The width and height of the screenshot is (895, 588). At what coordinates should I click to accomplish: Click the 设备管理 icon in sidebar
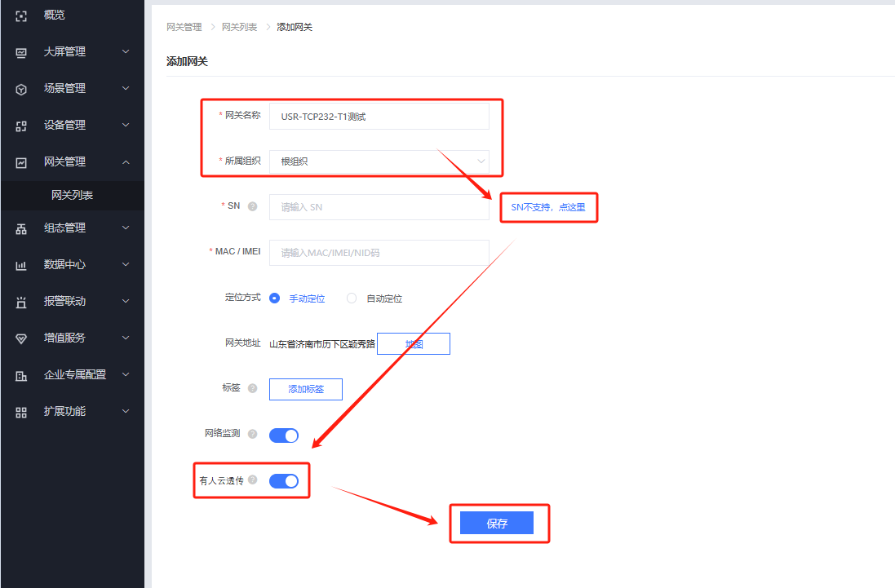tap(22, 126)
